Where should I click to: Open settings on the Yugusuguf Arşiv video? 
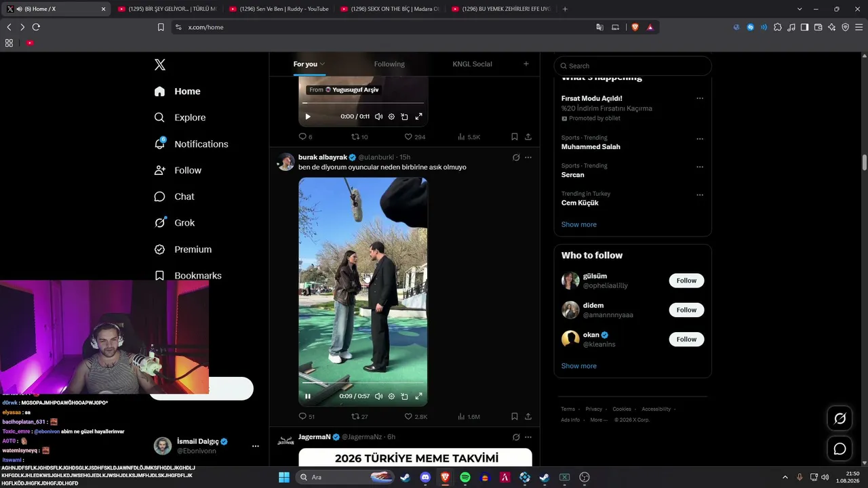pos(391,117)
